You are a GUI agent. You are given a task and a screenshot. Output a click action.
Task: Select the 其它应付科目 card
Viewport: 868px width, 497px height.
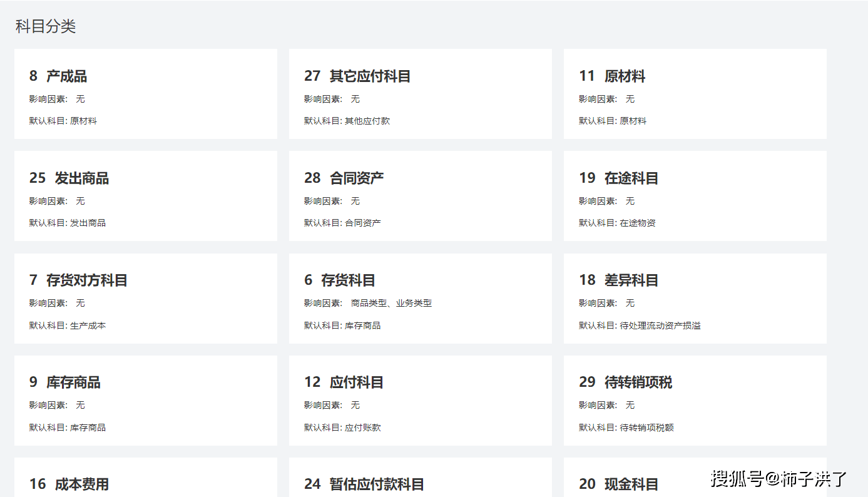click(x=420, y=94)
